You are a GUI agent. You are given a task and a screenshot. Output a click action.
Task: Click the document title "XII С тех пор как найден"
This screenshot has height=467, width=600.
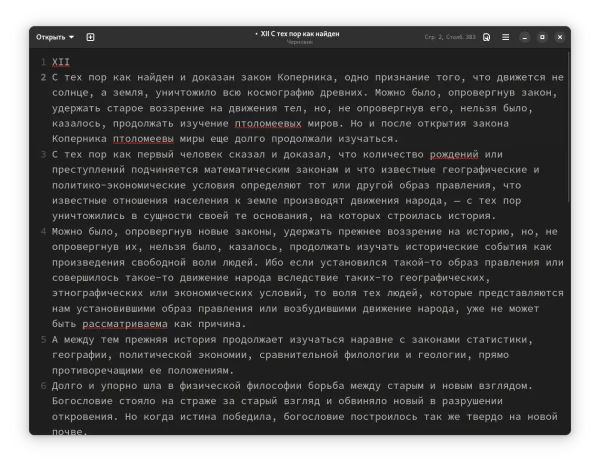click(x=299, y=33)
